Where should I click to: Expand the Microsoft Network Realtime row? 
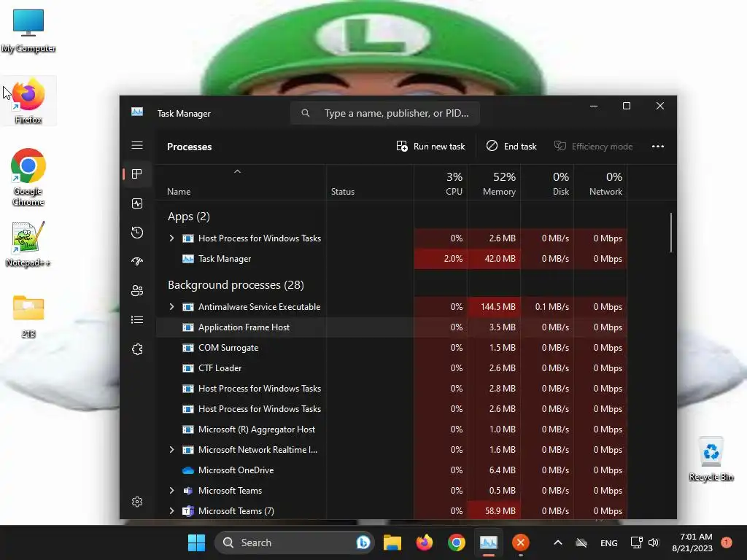(171, 449)
